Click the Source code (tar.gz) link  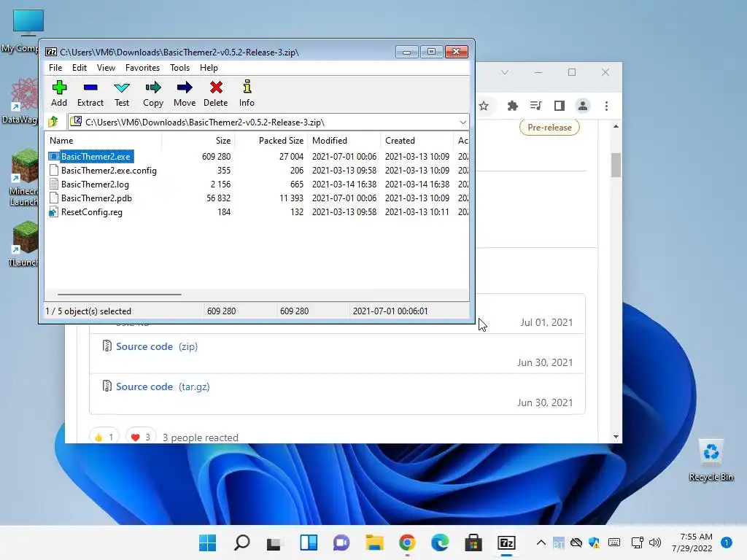point(163,386)
